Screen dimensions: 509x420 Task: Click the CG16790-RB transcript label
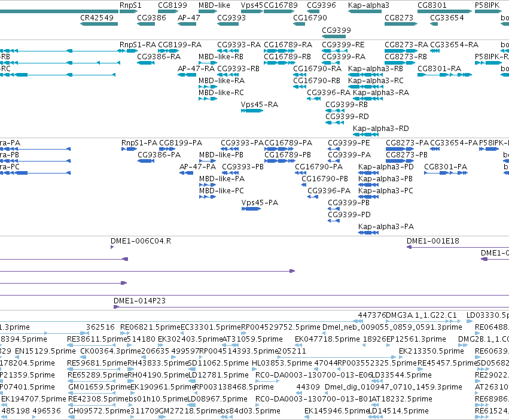316,81
